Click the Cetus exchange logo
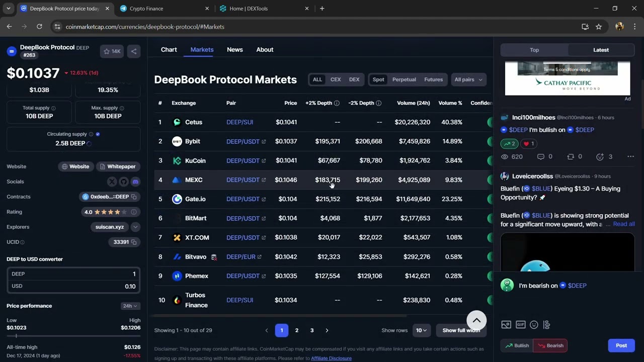644x362 pixels. [x=177, y=122]
